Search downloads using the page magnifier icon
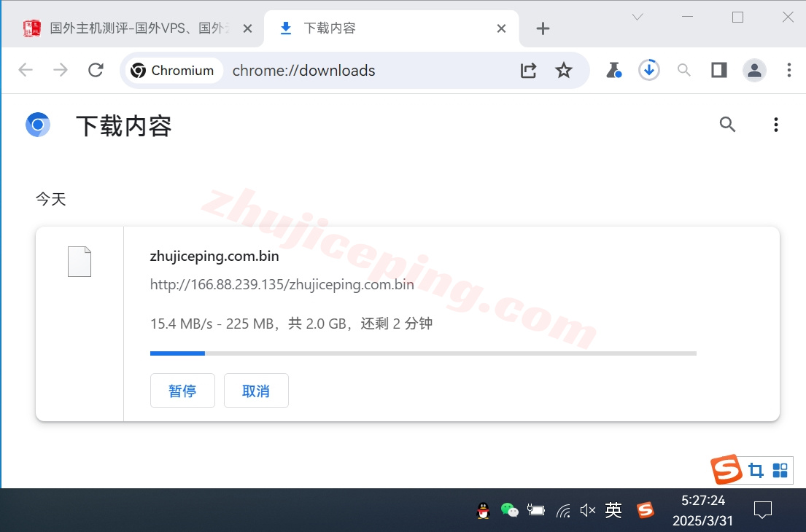The width and height of the screenshot is (806, 532). [x=726, y=125]
